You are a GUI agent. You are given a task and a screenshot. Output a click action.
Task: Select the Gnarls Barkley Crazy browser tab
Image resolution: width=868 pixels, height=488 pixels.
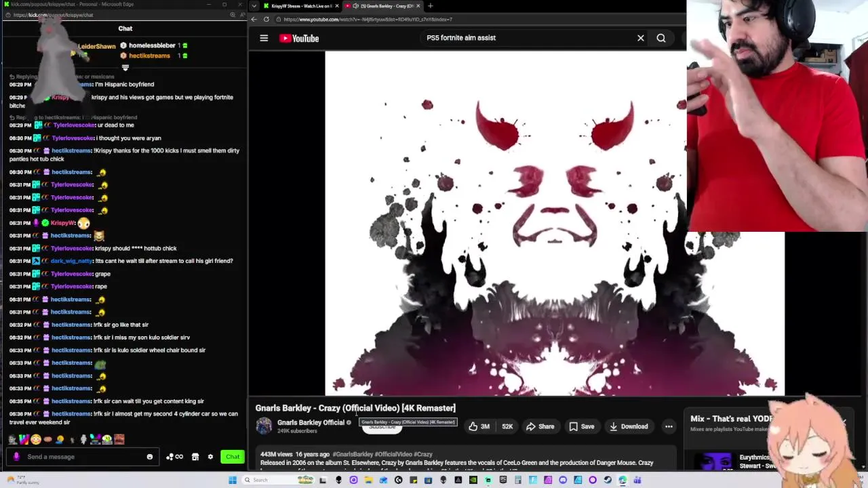click(x=383, y=5)
